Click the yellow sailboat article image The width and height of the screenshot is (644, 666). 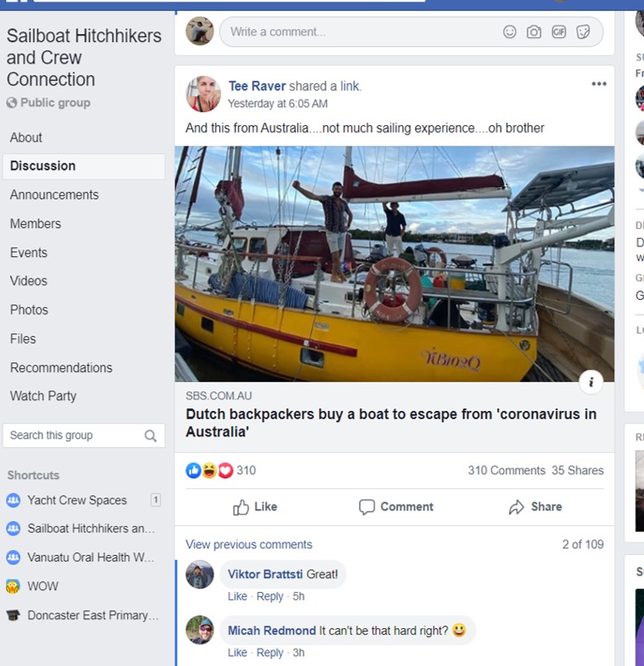[394, 263]
